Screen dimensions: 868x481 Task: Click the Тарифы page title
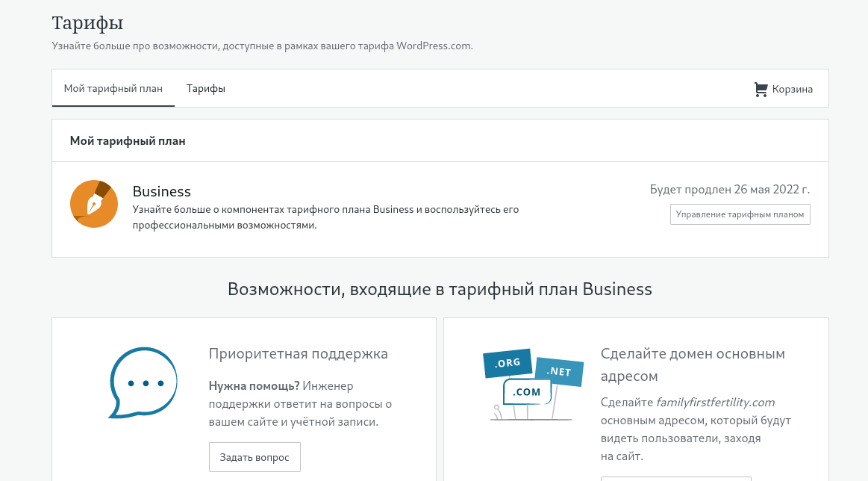coord(87,22)
